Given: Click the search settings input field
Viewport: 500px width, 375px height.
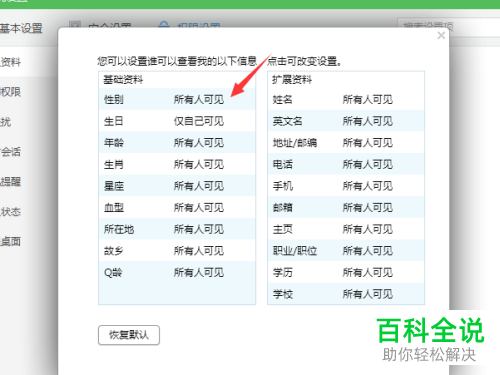Looking at the screenshot, I should pos(448,26).
